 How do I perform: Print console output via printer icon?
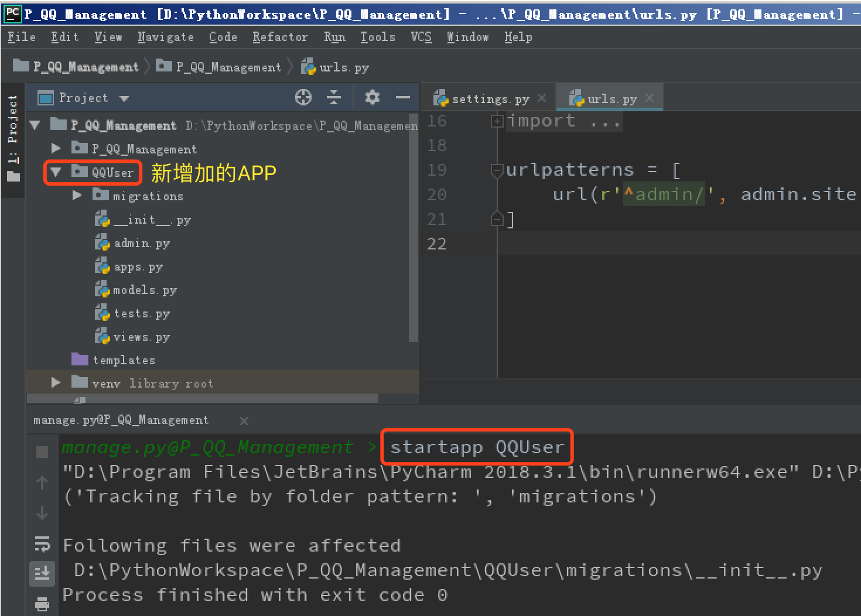point(42,604)
